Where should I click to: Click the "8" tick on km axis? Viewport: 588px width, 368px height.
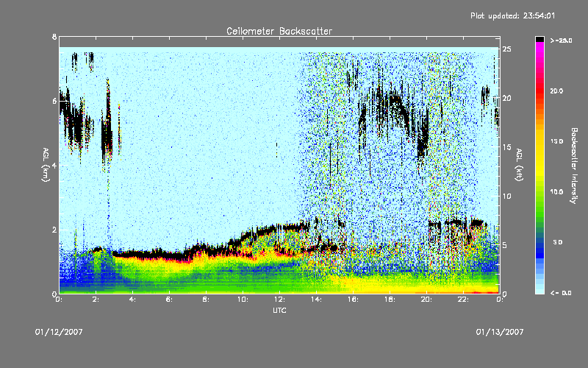point(54,37)
